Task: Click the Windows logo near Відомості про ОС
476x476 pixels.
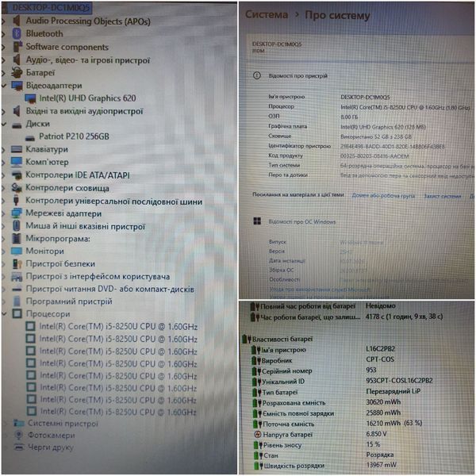Action: [x=257, y=221]
